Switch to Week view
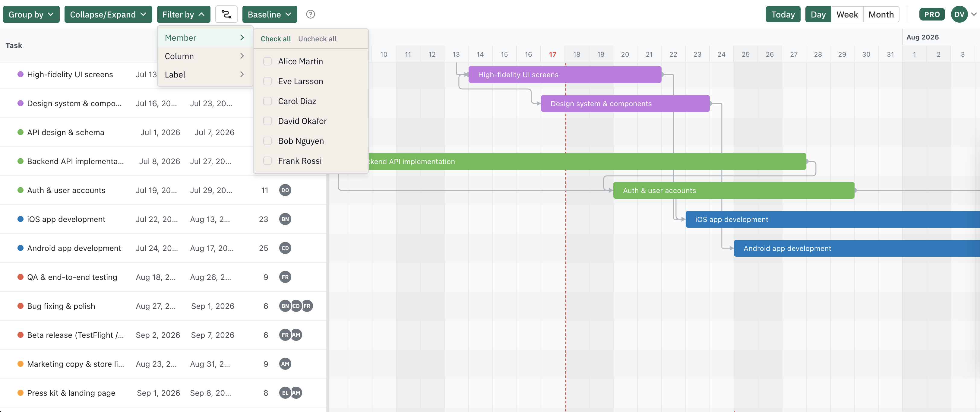 point(847,14)
